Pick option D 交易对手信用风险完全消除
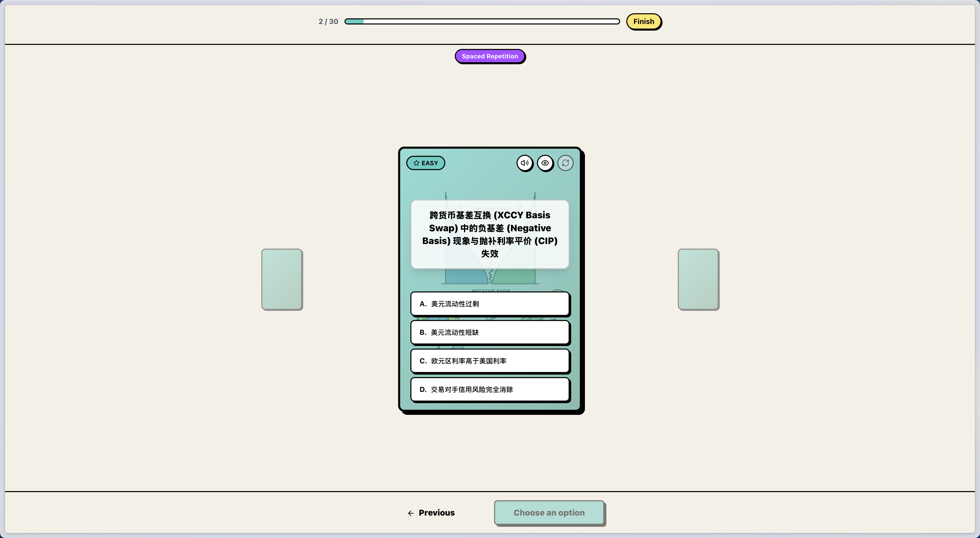 (490, 389)
